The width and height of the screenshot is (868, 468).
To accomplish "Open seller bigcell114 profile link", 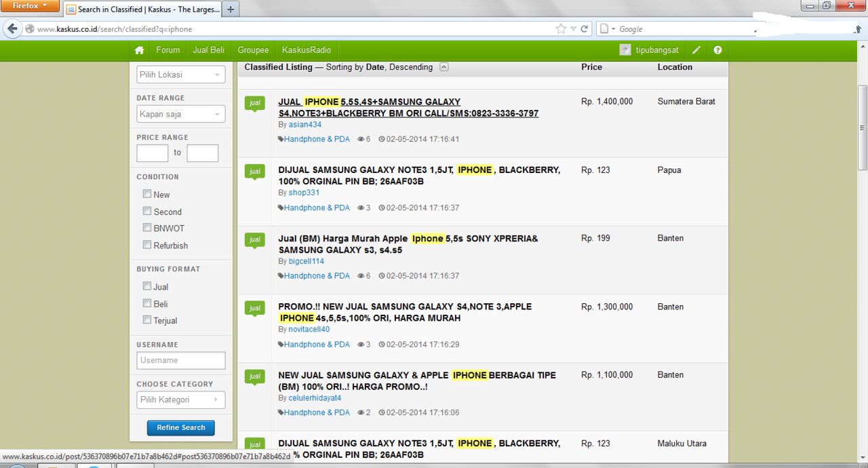I will pos(307,261).
